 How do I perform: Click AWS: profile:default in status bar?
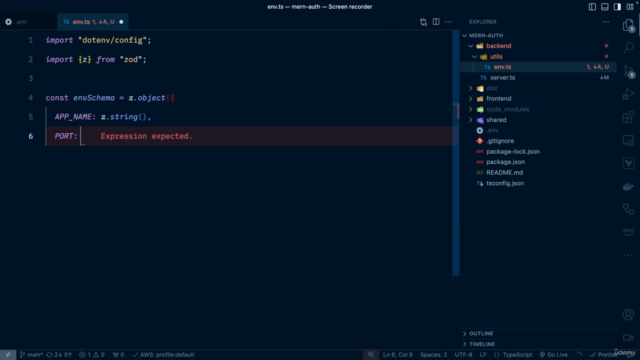click(163, 355)
